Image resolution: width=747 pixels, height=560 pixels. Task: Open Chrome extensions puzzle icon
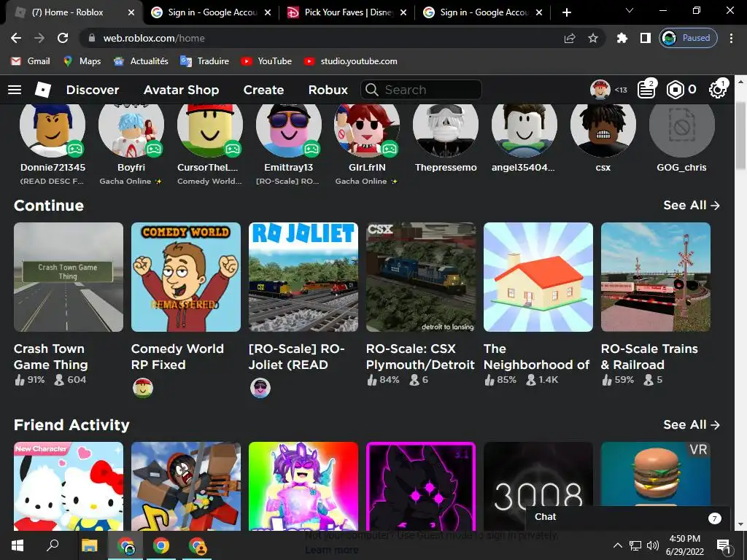click(x=622, y=38)
